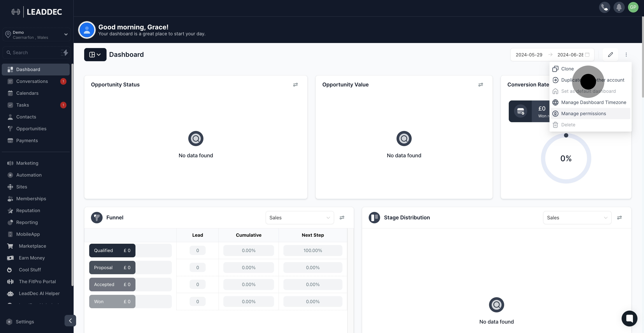Open Reputation in sidebar
This screenshot has width=644, height=333.
coord(36,210)
